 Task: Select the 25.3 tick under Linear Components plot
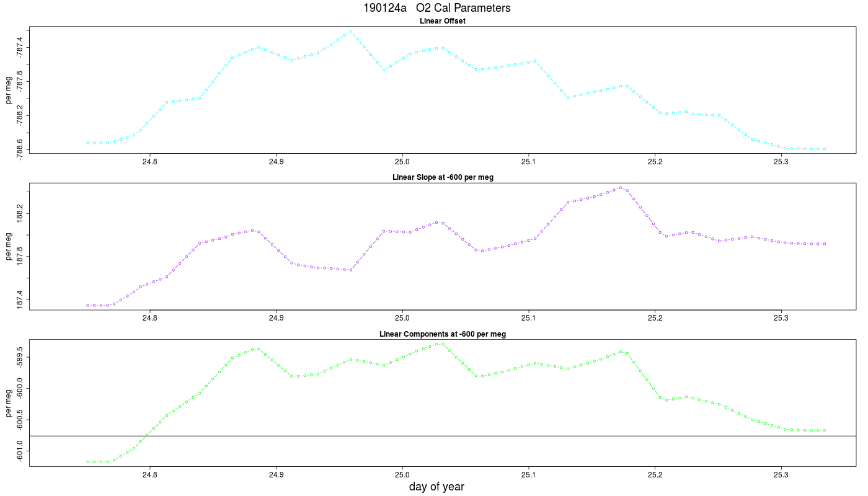point(781,476)
